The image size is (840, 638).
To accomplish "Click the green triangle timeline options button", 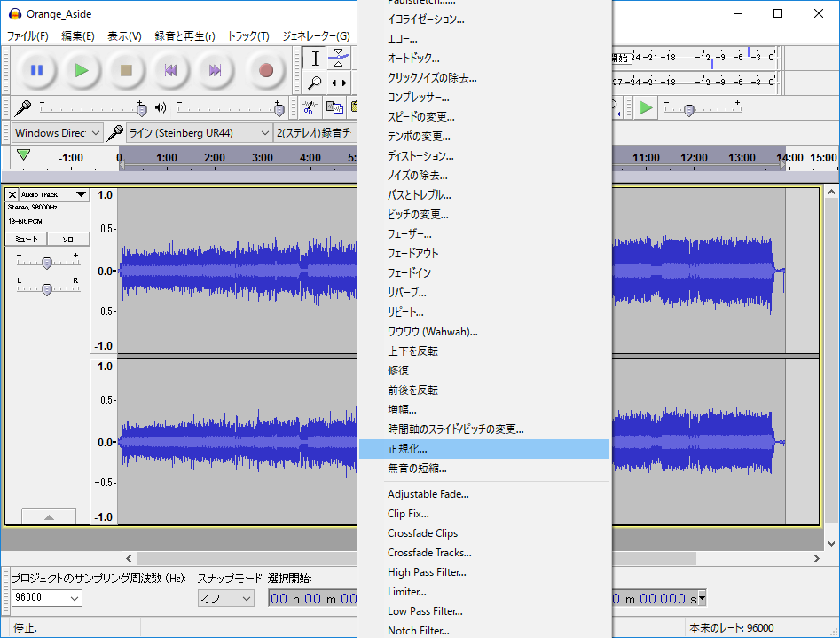I will click(23, 155).
